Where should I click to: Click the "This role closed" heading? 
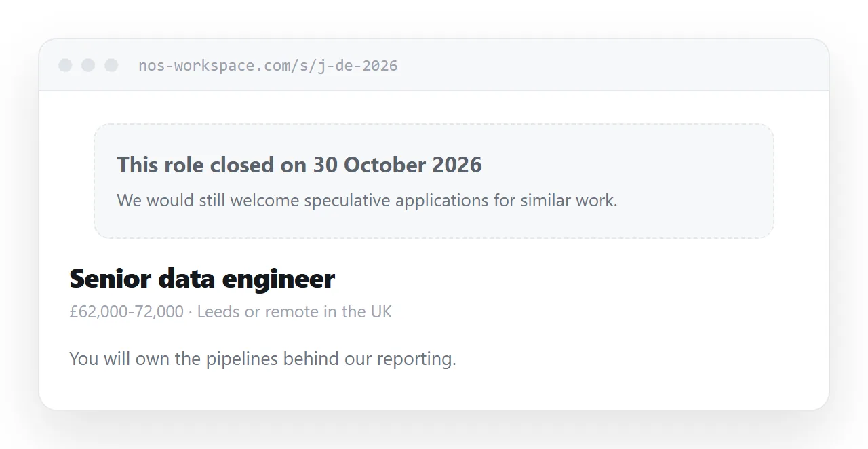pos(299,165)
